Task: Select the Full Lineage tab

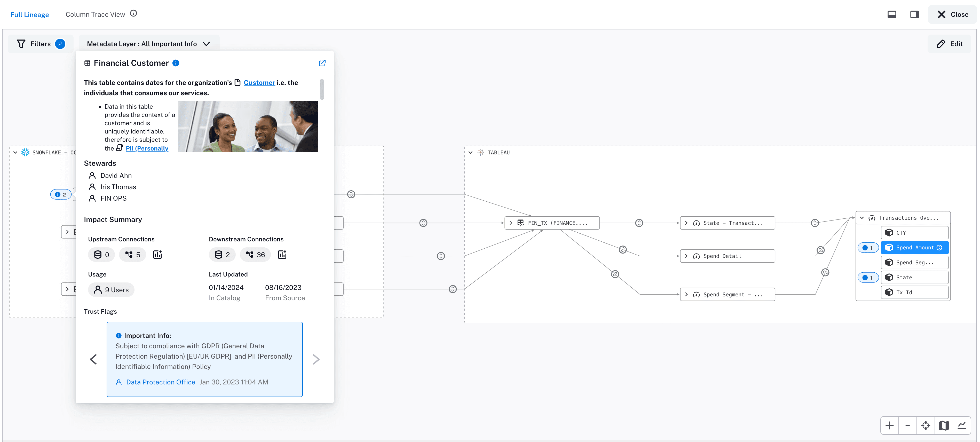Action: [29, 14]
